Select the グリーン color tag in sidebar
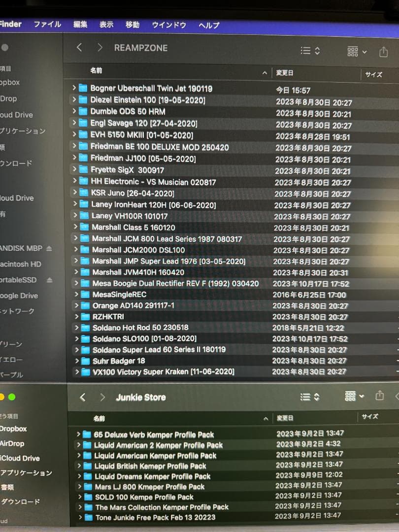399x532 pixels. 15,344
